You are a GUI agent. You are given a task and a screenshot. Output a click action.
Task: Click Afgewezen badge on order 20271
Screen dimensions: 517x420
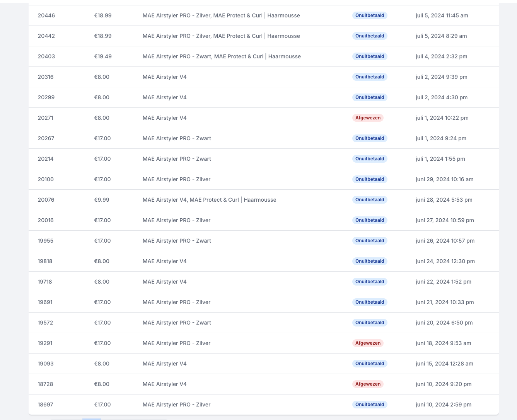click(x=368, y=118)
